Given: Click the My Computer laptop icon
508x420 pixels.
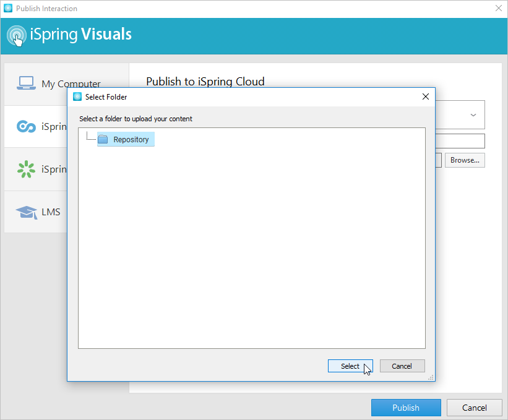Looking at the screenshot, I should pyautogui.click(x=26, y=84).
